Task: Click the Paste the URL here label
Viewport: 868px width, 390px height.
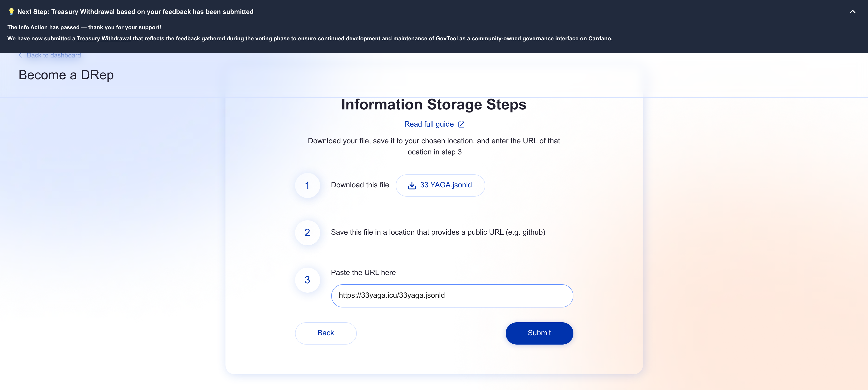Action: (363, 272)
